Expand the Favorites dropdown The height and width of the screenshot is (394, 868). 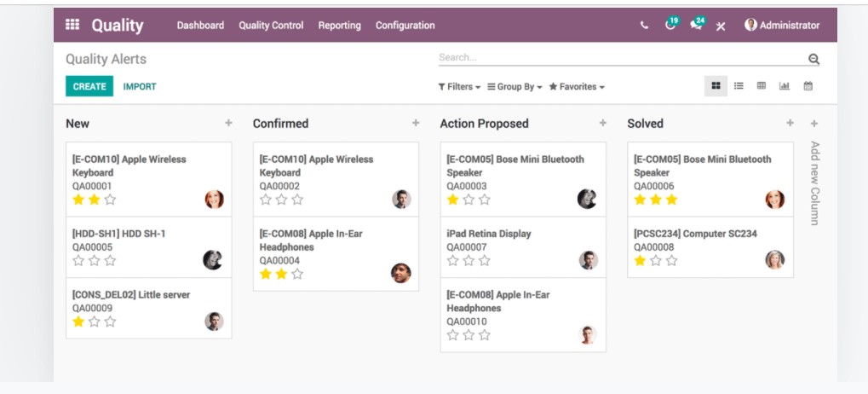click(x=577, y=86)
